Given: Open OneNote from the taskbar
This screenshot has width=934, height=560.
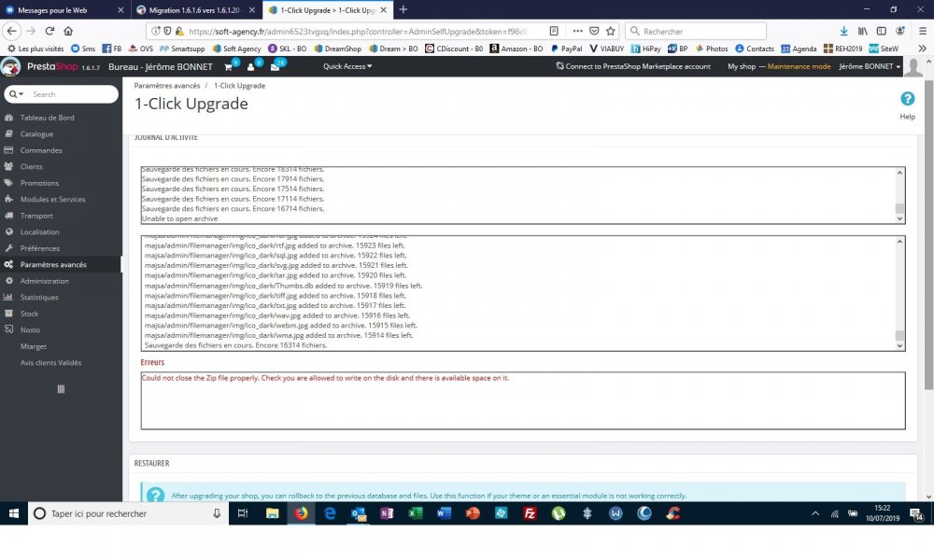Looking at the screenshot, I should (387, 513).
